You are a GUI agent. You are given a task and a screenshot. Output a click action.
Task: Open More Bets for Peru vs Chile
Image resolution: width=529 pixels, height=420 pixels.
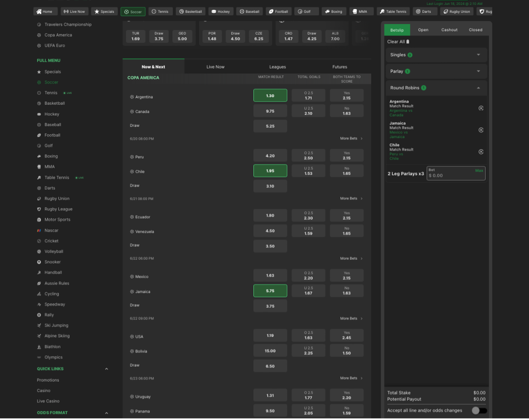pos(351,199)
